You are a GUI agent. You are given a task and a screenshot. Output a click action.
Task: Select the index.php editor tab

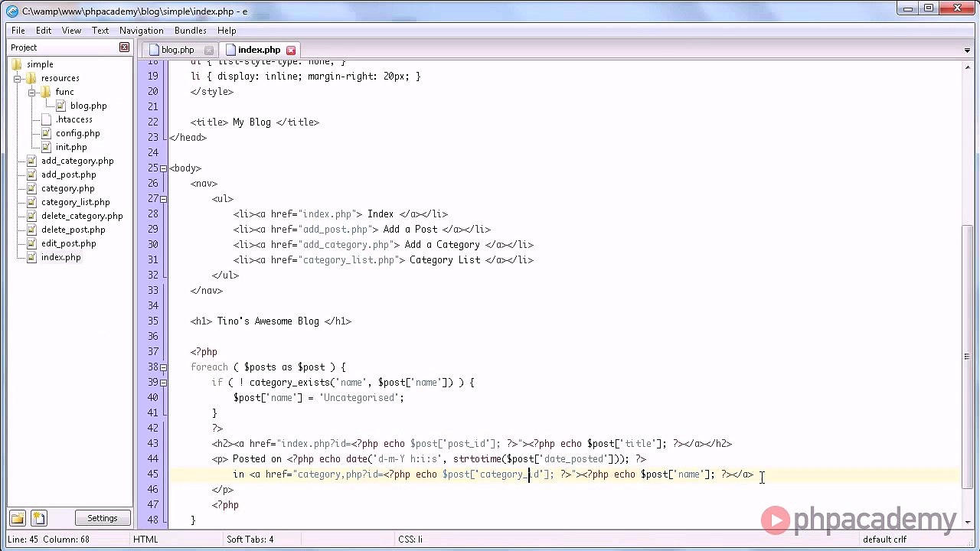point(259,51)
